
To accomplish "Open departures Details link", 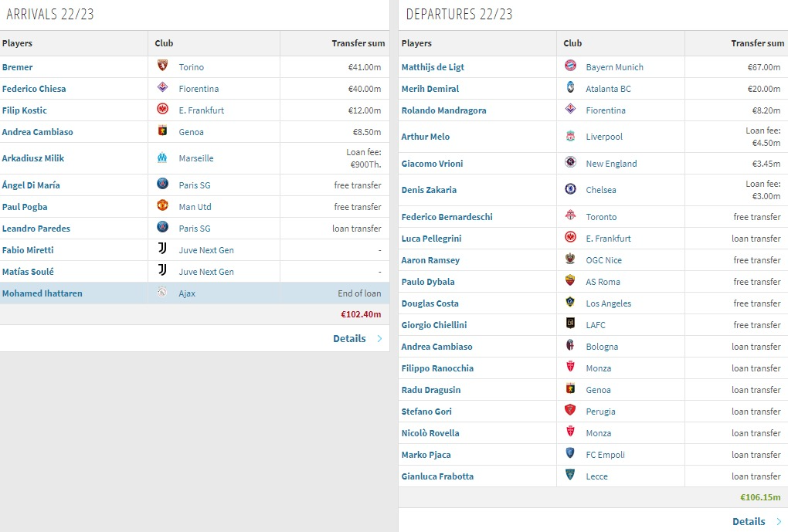I will [748, 521].
